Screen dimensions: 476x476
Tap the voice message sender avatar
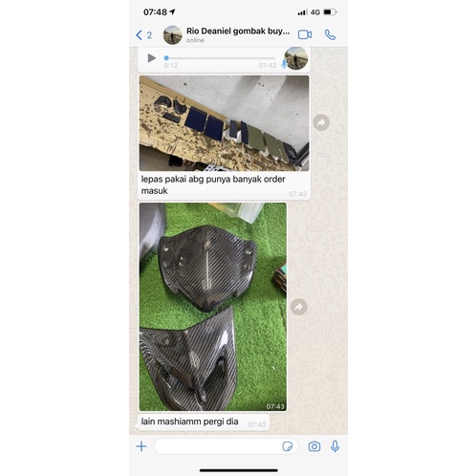pyautogui.click(x=296, y=58)
